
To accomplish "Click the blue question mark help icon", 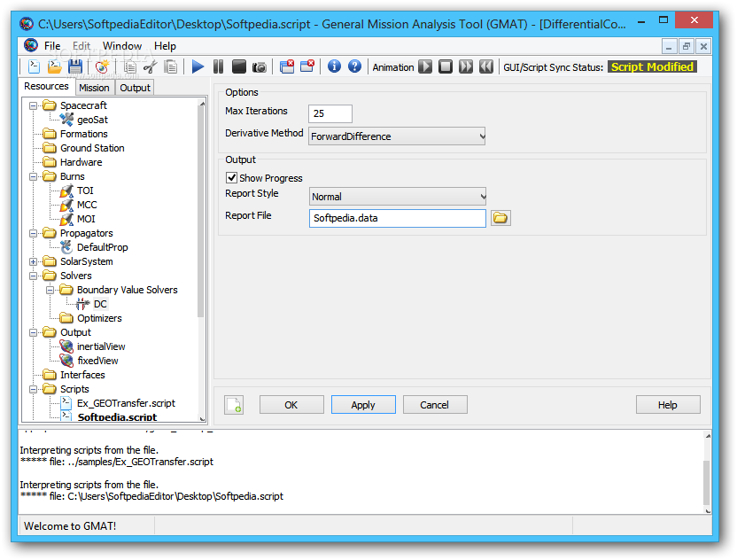I will tap(355, 66).
